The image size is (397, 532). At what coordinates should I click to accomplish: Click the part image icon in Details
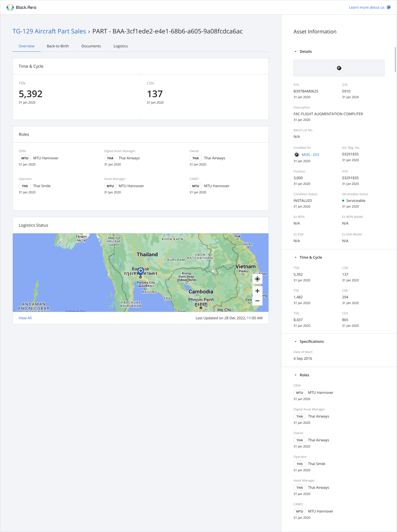pyautogui.click(x=339, y=68)
